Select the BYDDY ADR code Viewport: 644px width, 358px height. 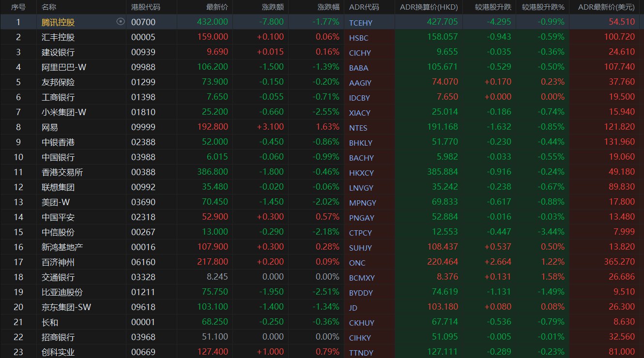[x=361, y=293]
